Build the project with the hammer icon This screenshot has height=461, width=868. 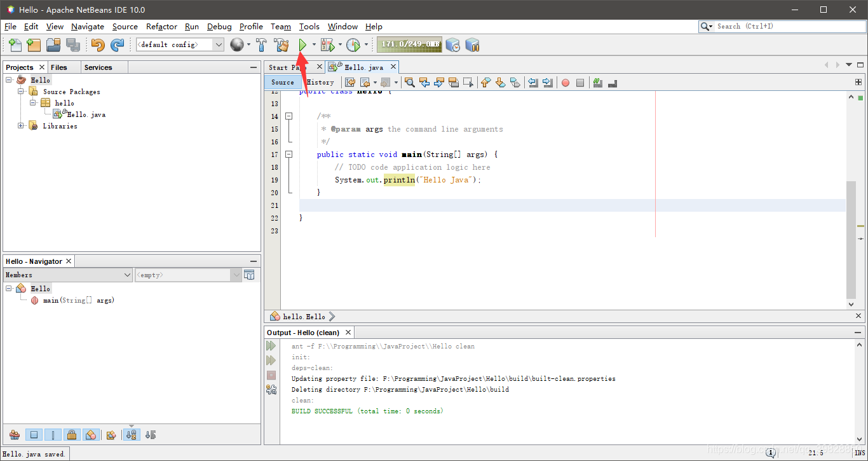pyautogui.click(x=261, y=45)
